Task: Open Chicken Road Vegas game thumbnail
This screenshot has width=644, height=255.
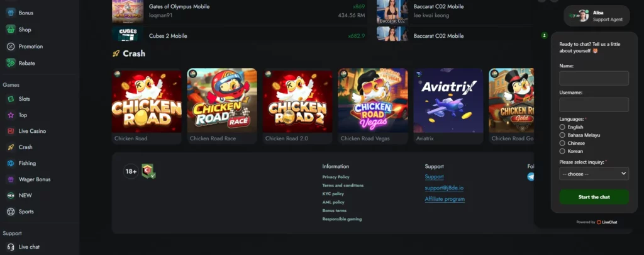Action: pyautogui.click(x=373, y=101)
